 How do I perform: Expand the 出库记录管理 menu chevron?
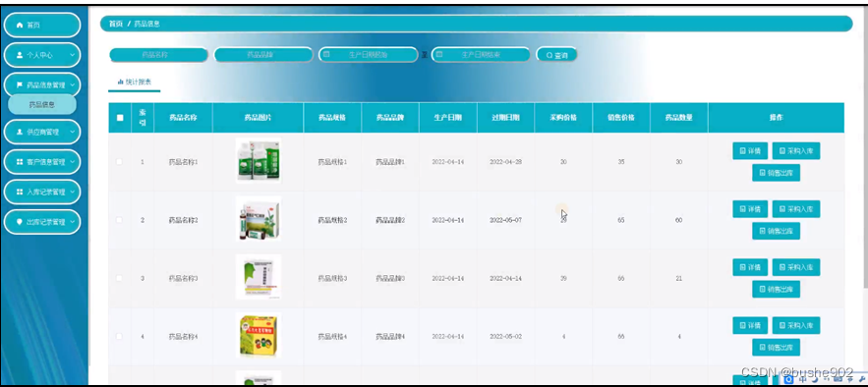[x=72, y=222]
